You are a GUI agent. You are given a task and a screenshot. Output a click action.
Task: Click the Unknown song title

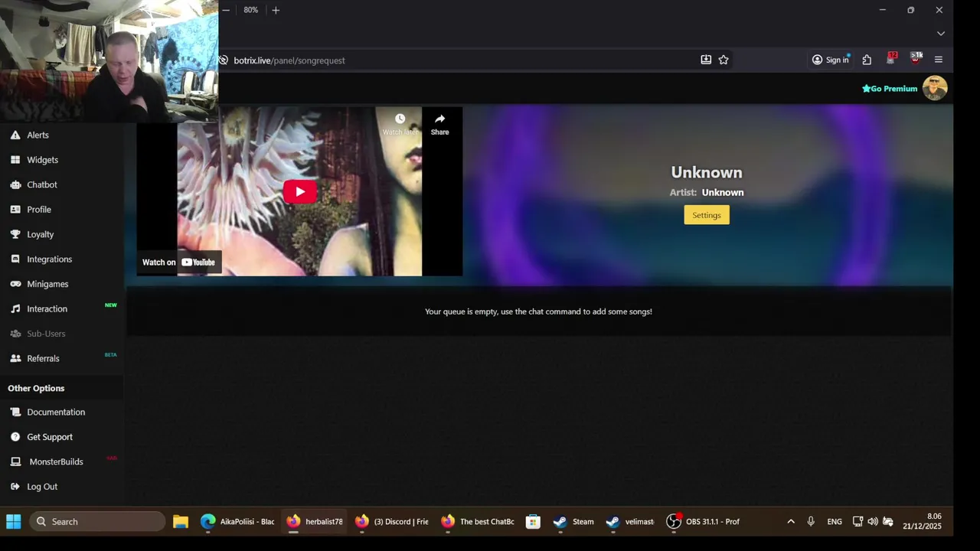707,172
